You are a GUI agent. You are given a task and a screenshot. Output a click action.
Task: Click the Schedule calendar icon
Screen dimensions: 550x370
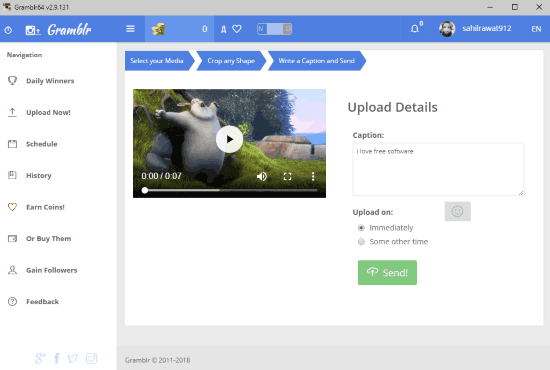(x=12, y=144)
